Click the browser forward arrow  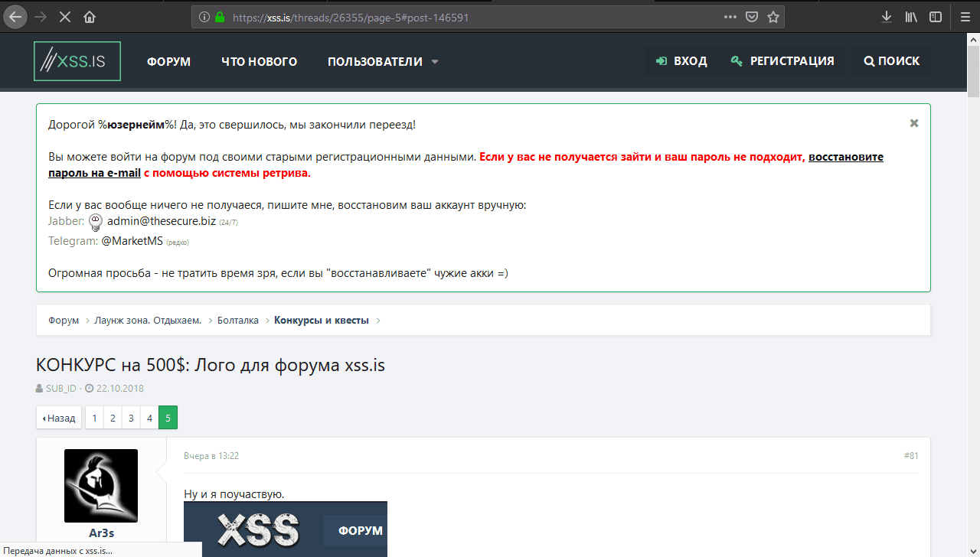(41, 17)
